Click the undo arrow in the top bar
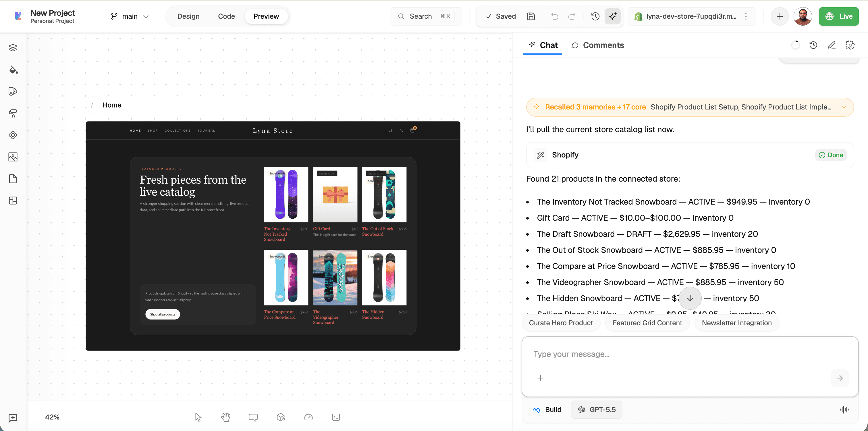 coord(555,16)
